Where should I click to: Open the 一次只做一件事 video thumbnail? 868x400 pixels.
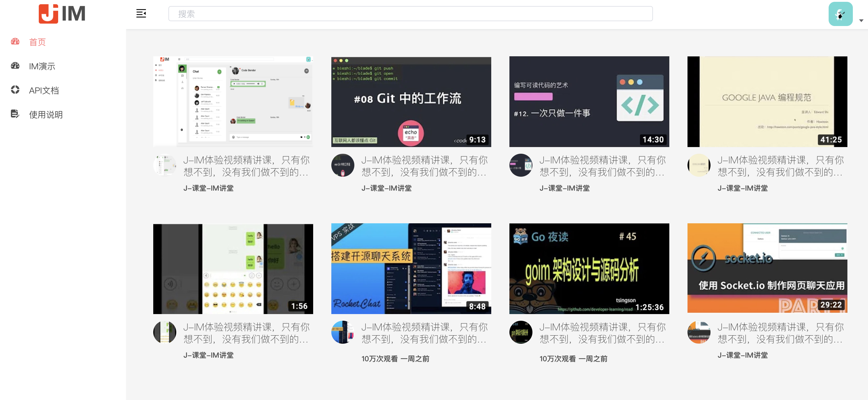click(589, 102)
